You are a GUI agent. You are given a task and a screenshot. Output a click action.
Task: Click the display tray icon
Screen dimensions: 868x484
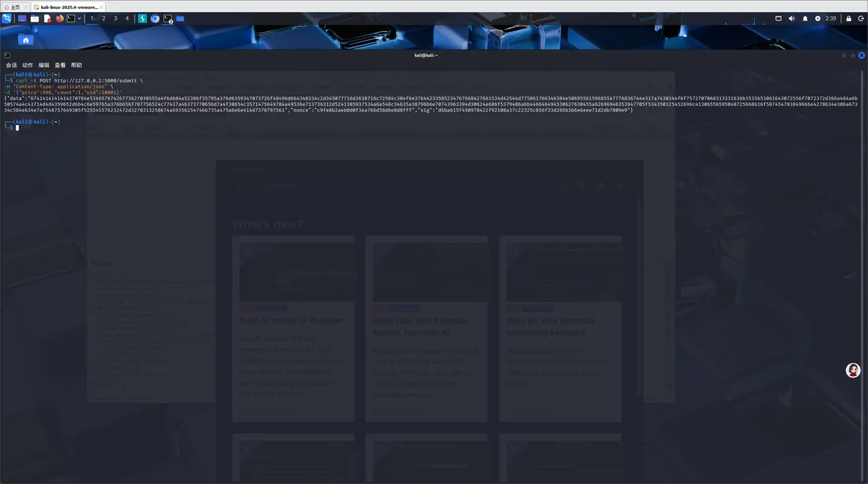tap(779, 19)
